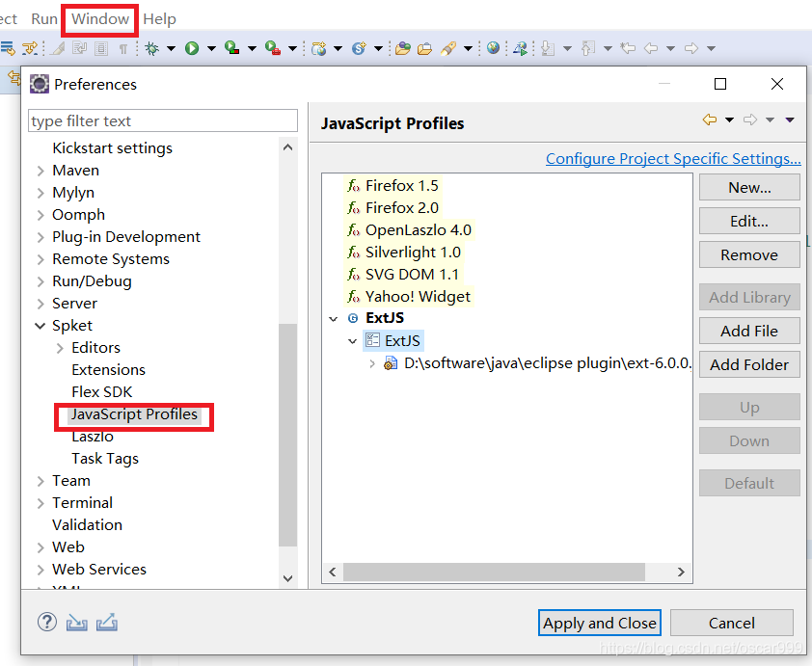
Task: Toggle Block Selection mode icon in the toolbar
Action: pos(101,48)
